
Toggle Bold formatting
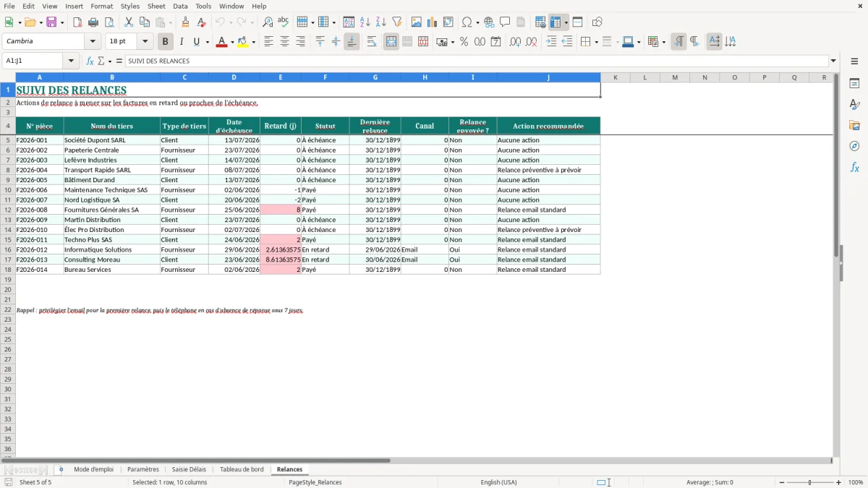click(165, 42)
